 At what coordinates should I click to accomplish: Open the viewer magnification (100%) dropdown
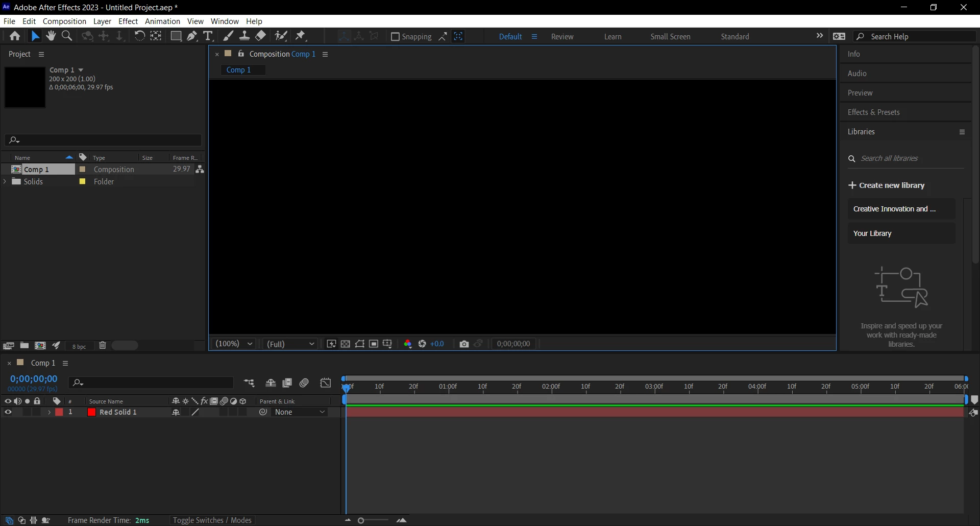(x=234, y=344)
